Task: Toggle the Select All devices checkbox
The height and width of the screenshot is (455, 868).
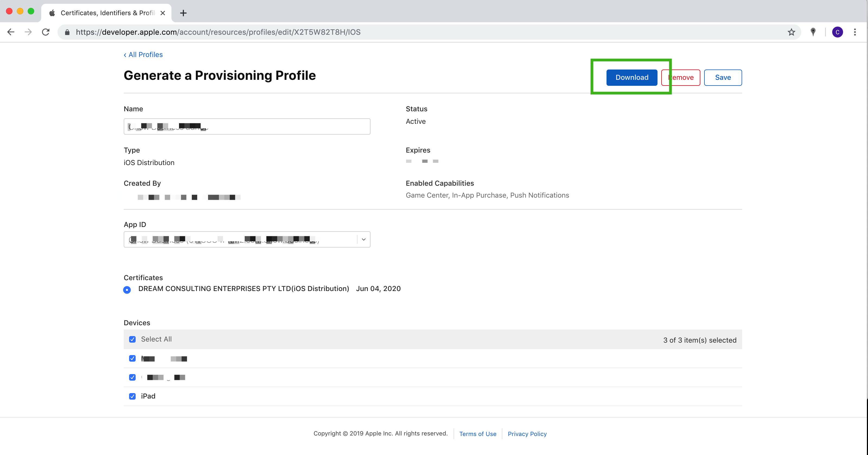Action: [x=132, y=339]
